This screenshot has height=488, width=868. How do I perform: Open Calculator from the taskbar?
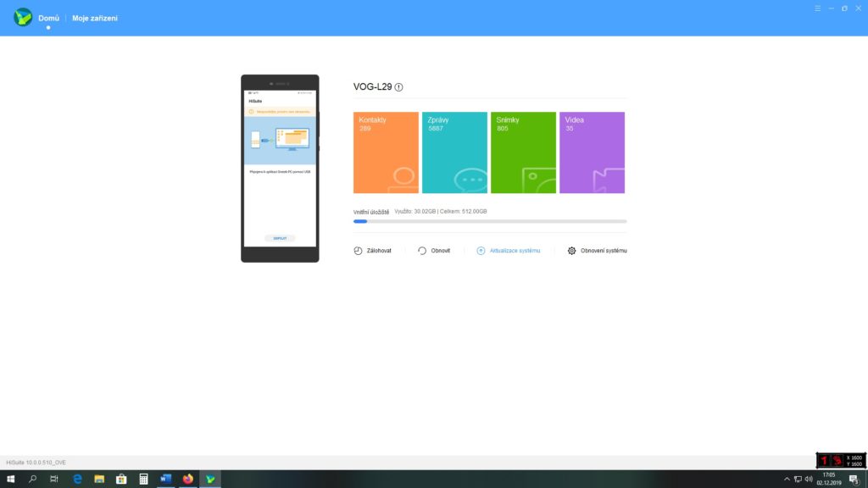(x=143, y=480)
